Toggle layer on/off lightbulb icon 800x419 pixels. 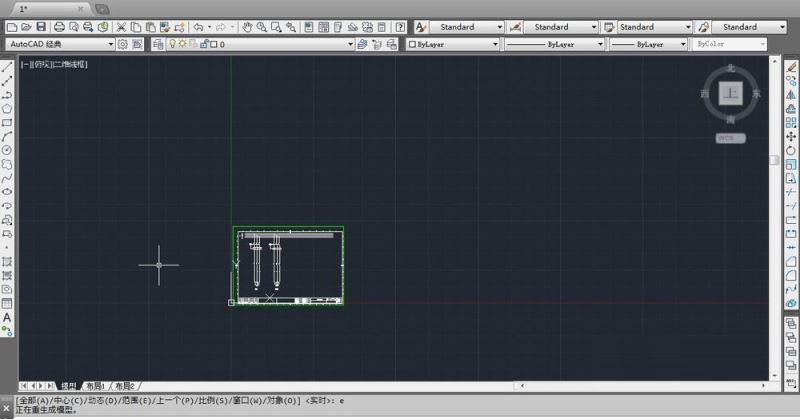(x=171, y=44)
